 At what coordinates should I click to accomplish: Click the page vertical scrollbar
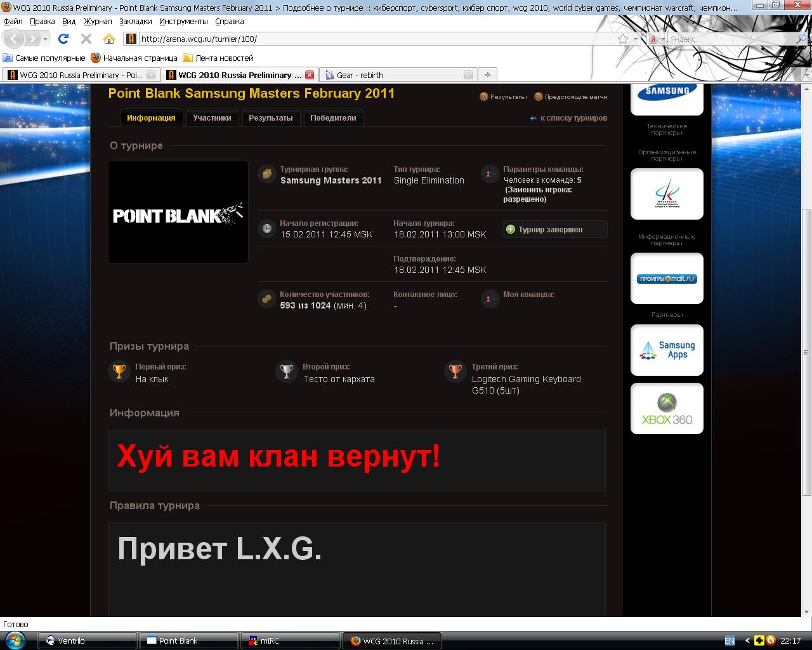coord(807,352)
